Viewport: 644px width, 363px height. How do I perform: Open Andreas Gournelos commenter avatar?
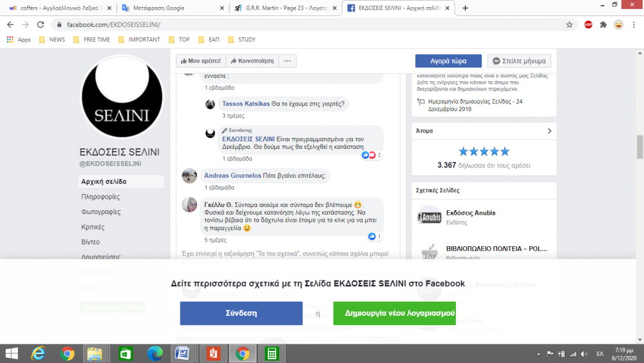click(x=189, y=175)
